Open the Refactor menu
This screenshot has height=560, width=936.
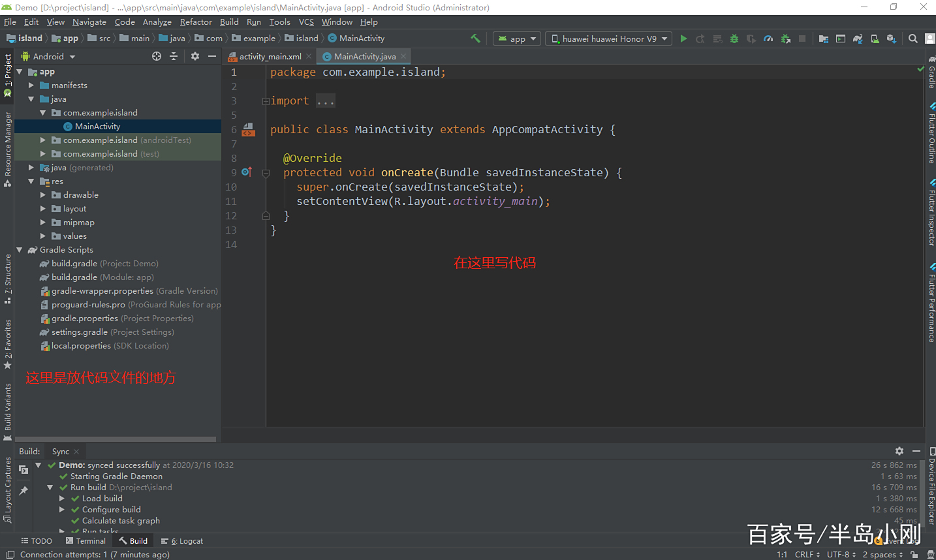coord(196,22)
